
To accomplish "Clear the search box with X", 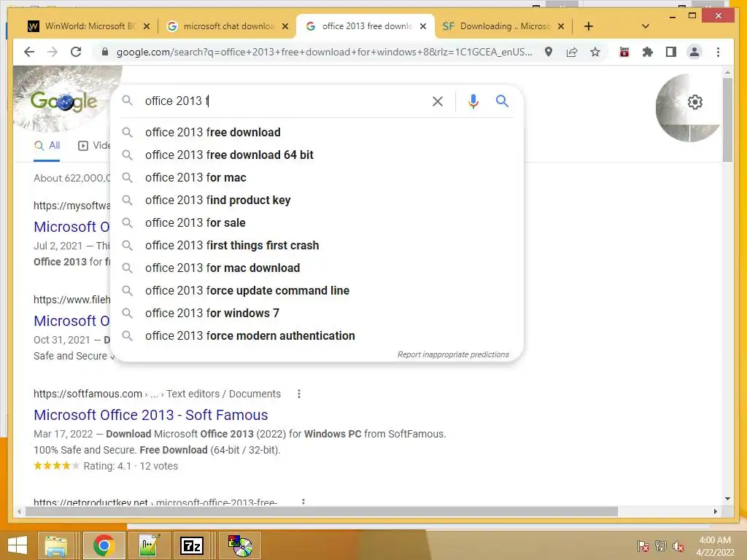I will coord(438,101).
